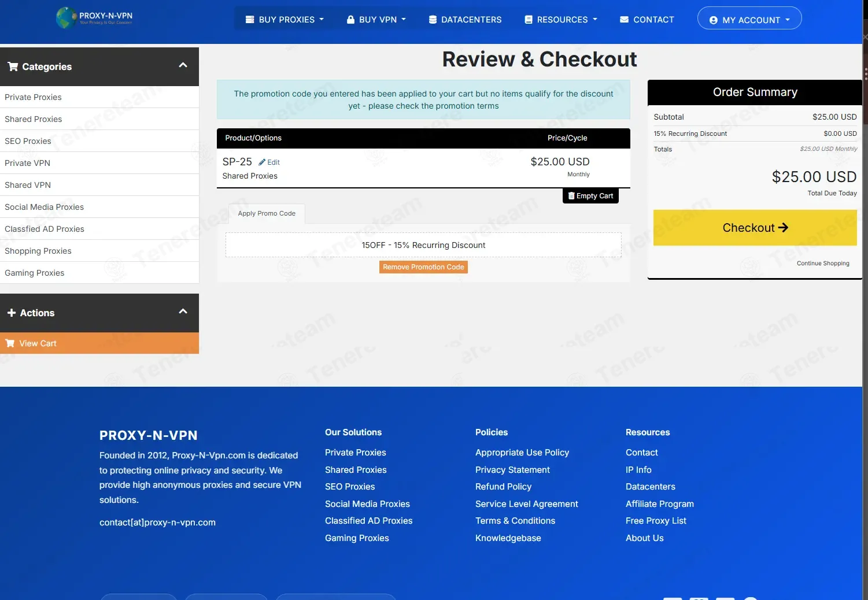868x600 pixels.
Task: Collapse the Actions panel chevron
Action: point(183,312)
